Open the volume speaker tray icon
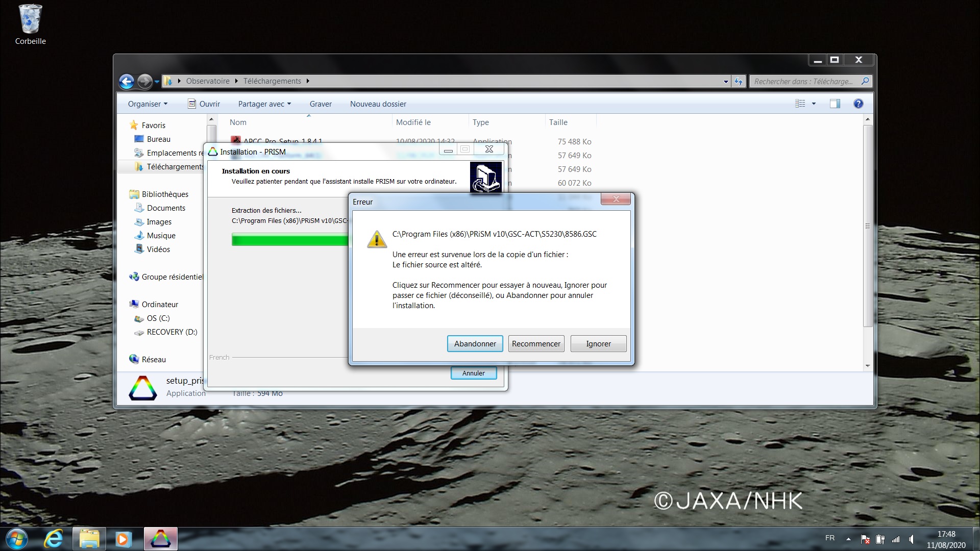 [912, 539]
